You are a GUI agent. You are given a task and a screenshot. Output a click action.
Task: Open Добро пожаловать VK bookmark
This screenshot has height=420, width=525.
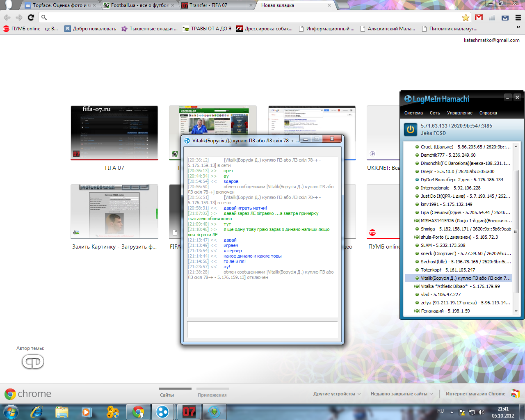point(90,29)
